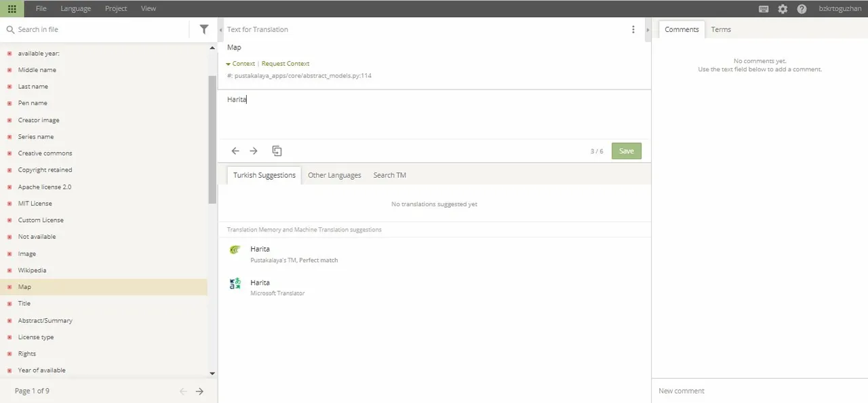Open the help question mark icon
This screenshot has width=868, height=403.
(802, 9)
